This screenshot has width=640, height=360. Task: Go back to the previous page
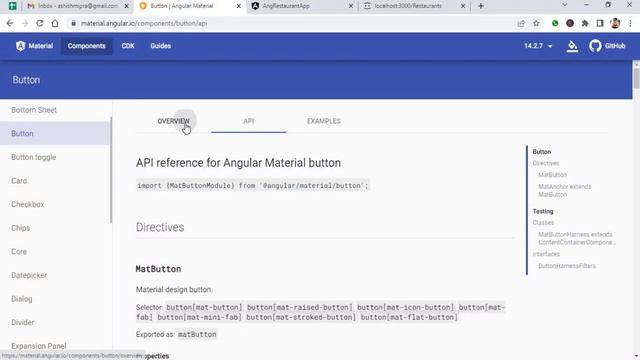coord(10,23)
